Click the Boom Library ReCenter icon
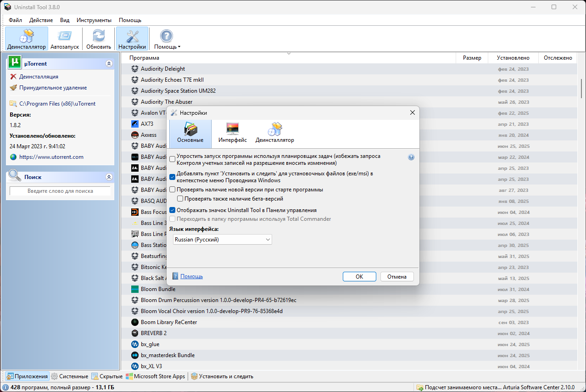This screenshot has height=392, width=586. click(x=135, y=322)
